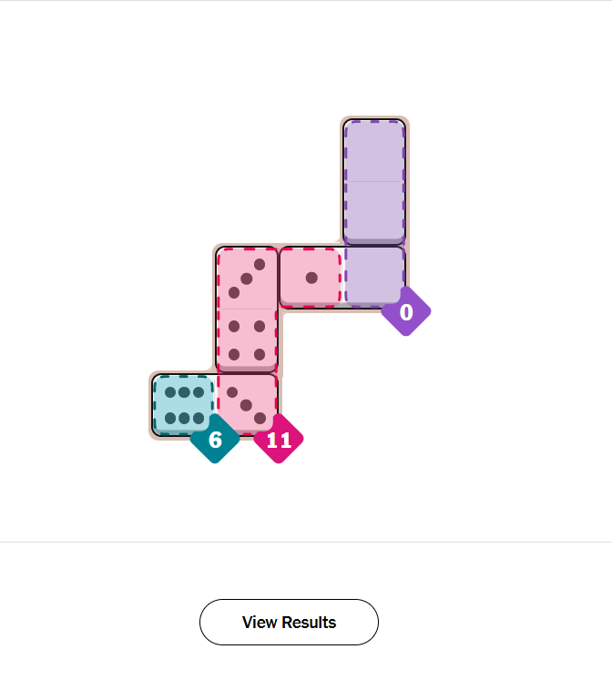Select the topmost pink three-pip tile
The width and height of the screenshot is (612, 700).
(x=247, y=278)
